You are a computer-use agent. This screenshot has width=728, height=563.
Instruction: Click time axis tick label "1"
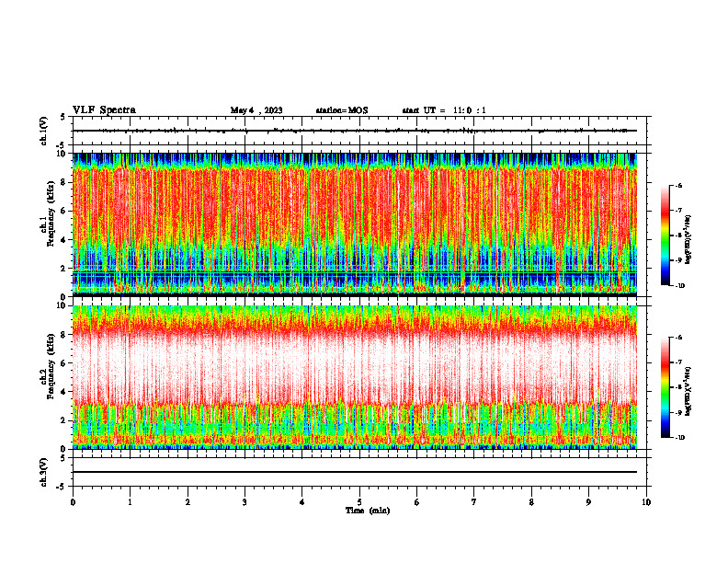(x=130, y=502)
